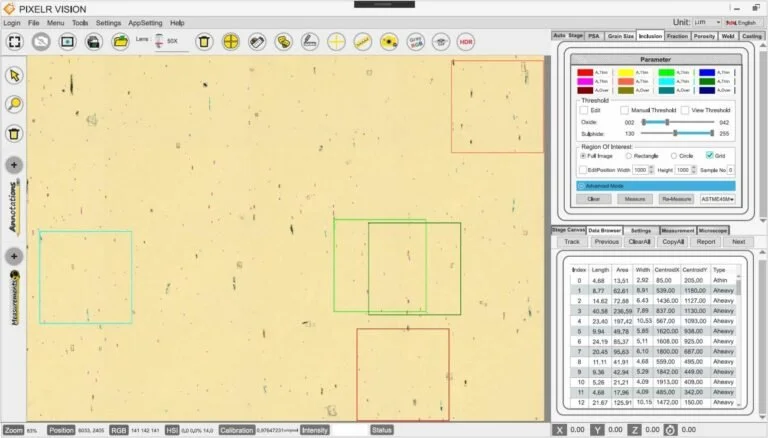Open the AppSetting menu
The width and height of the screenshot is (768, 438).
[145, 23]
